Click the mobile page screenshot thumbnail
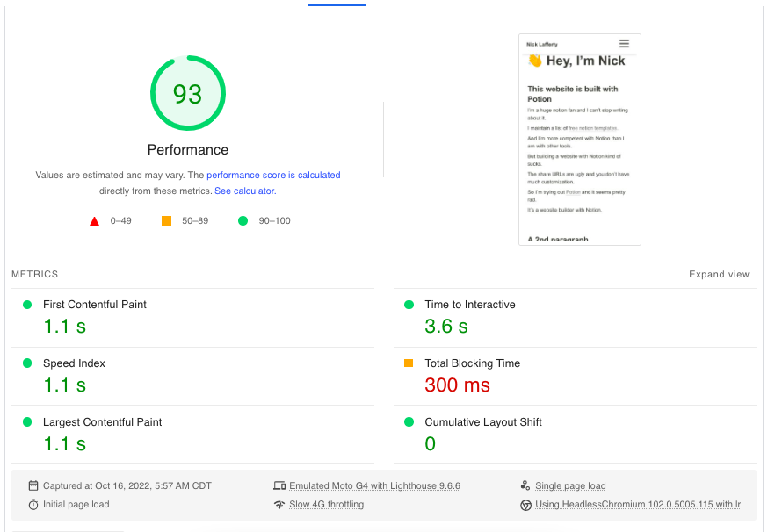This screenshot has width=775, height=532. (x=580, y=139)
